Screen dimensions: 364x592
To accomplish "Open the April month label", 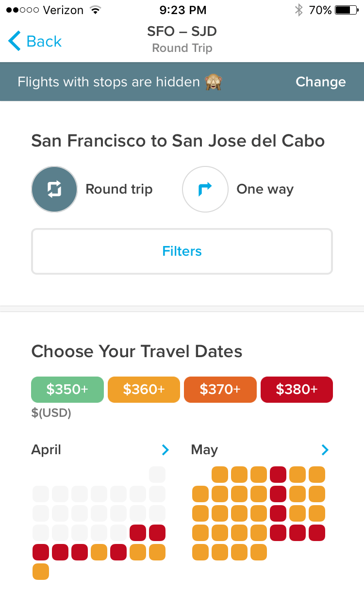I will click(x=47, y=450).
